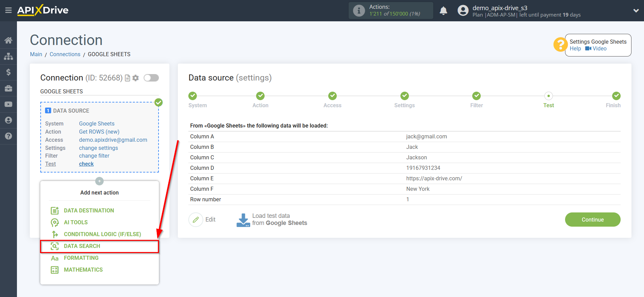Click the jack@gmail.com value
Screen dimensions: 644x297
pos(427,136)
